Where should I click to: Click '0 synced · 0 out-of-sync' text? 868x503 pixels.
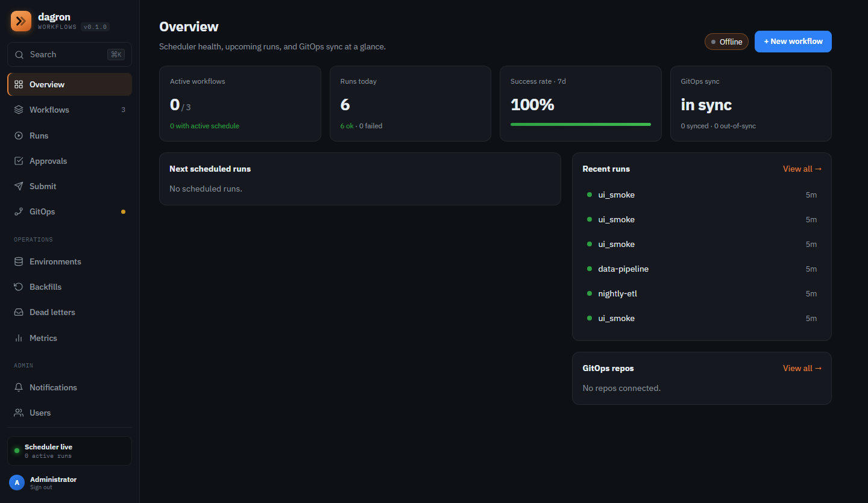[719, 126]
